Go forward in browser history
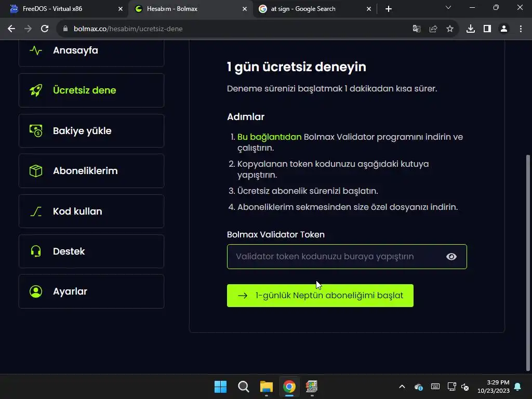Viewport: 532px width, 399px height. pos(28,29)
